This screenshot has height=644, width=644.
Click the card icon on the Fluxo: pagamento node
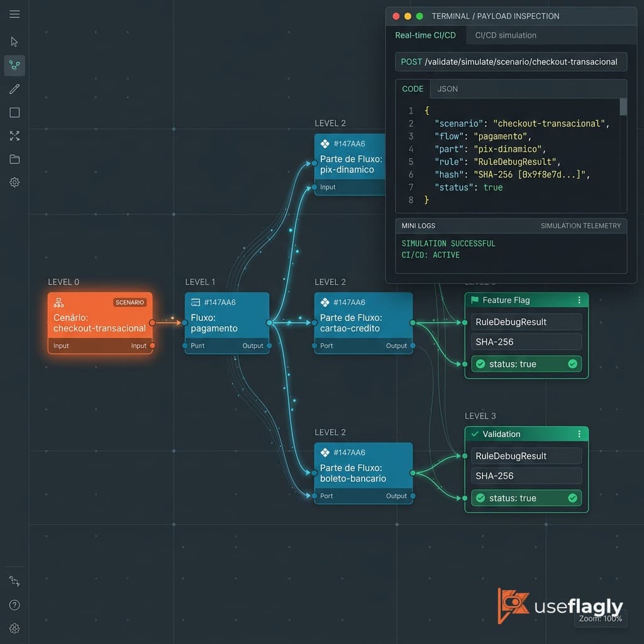click(x=196, y=303)
